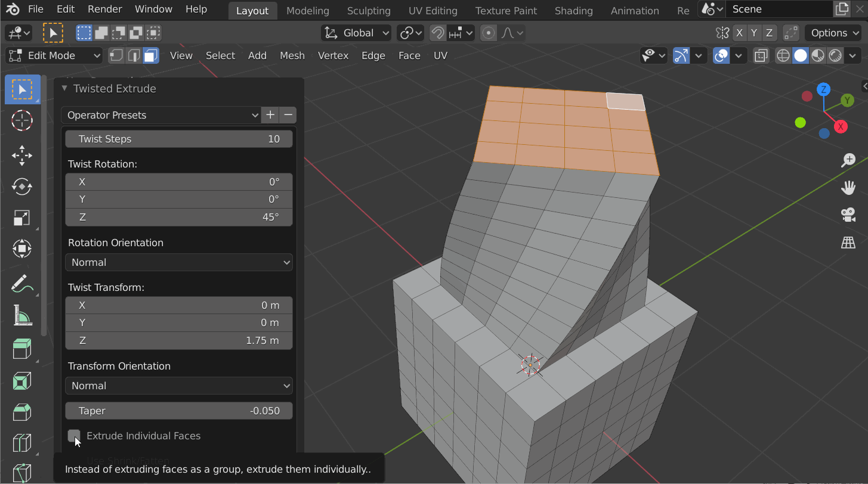Image resolution: width=868 pixels, height=484 pixels.
Task: Switch to the UV Editing tab
Action: click(433, 10)
